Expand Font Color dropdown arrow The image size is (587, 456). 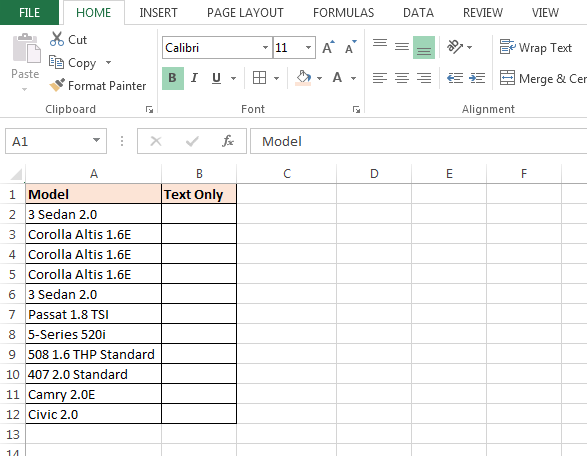[x=353, y=78]
